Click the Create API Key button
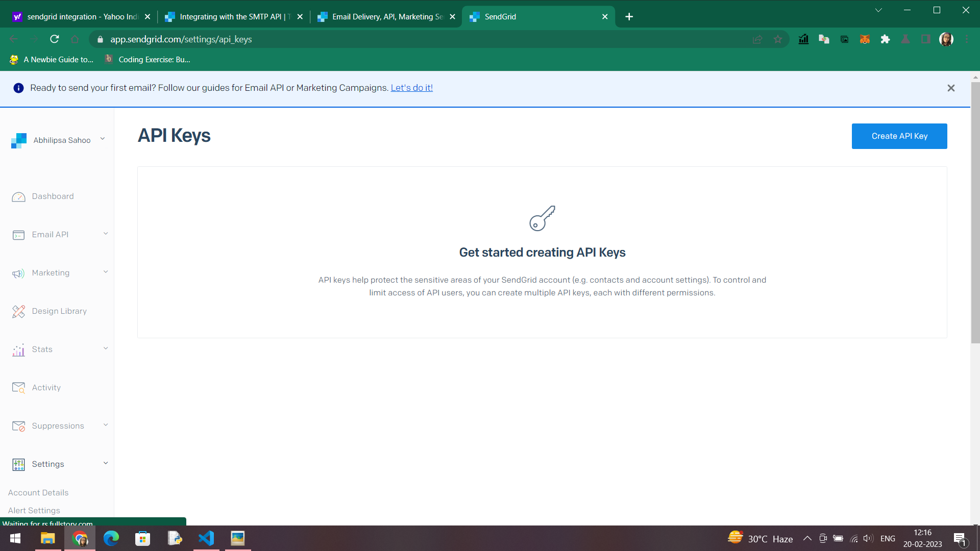The width and height of the screenshot is (980, 551). tap(899, 136)
